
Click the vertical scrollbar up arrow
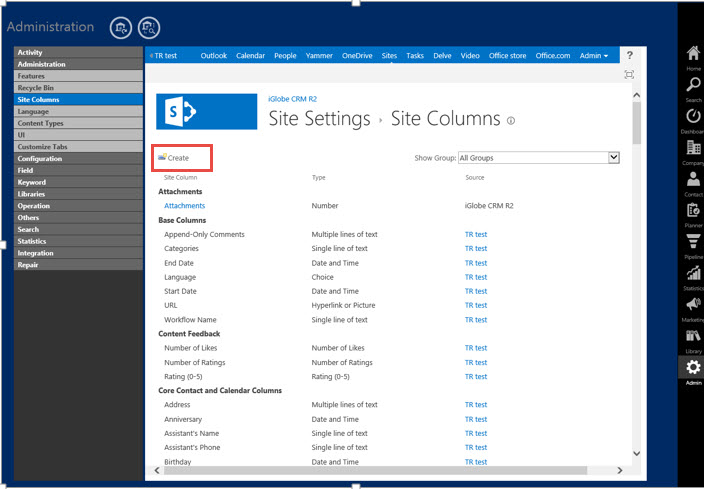[x=637, y=95]
